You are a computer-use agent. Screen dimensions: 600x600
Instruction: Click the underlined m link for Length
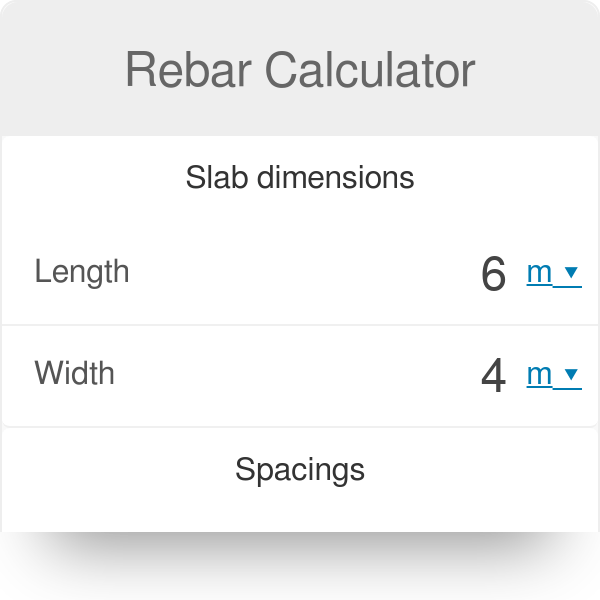click(x=539, y=273)
